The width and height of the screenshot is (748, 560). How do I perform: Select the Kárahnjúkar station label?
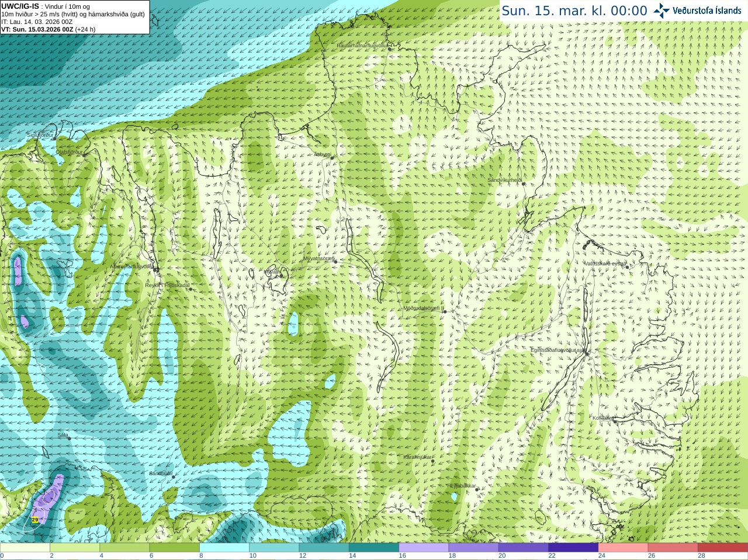418,457
